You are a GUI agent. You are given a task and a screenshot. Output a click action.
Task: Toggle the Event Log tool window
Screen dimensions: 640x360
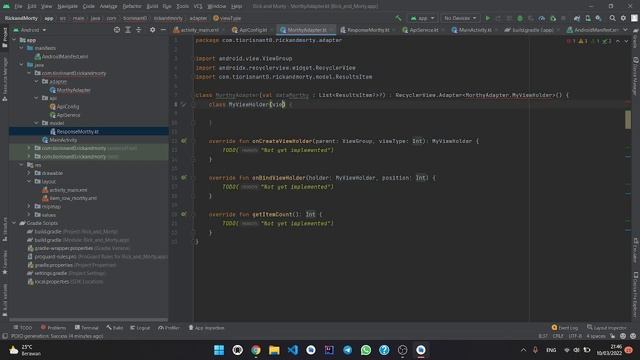point(565,327)
